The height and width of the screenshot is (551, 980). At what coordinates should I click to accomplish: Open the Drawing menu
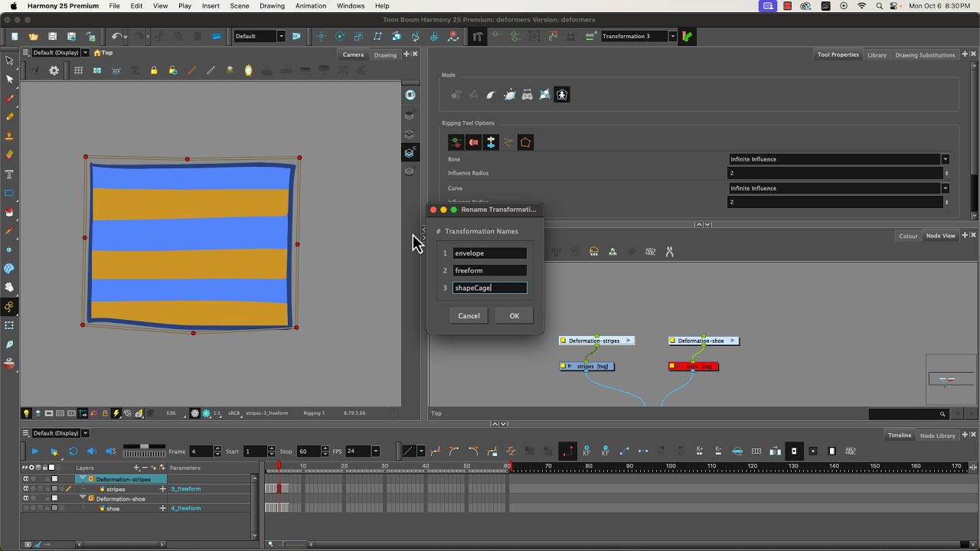[x=272, y=6]
